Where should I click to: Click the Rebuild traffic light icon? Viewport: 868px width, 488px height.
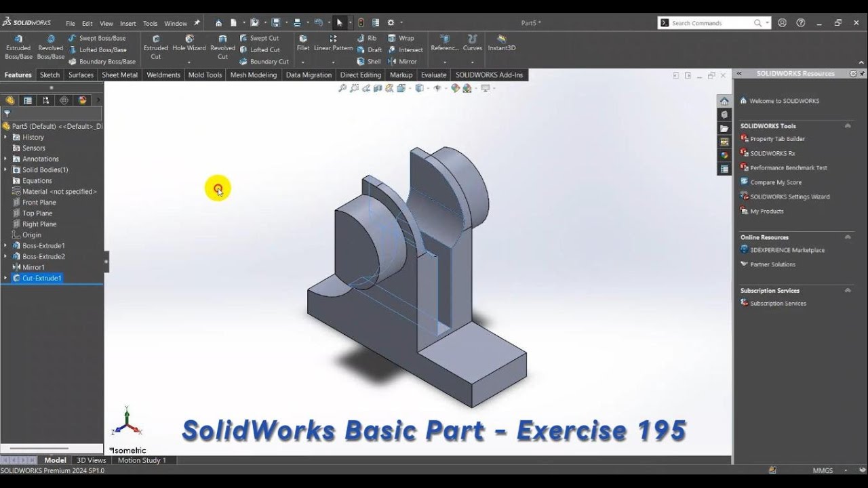click(x=361, y=22)
